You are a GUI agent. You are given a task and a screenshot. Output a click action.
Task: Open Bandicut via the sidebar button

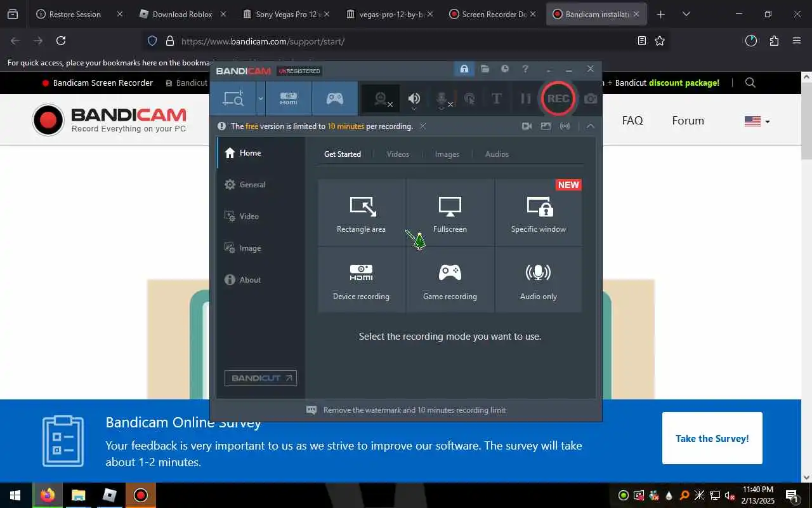261,378
